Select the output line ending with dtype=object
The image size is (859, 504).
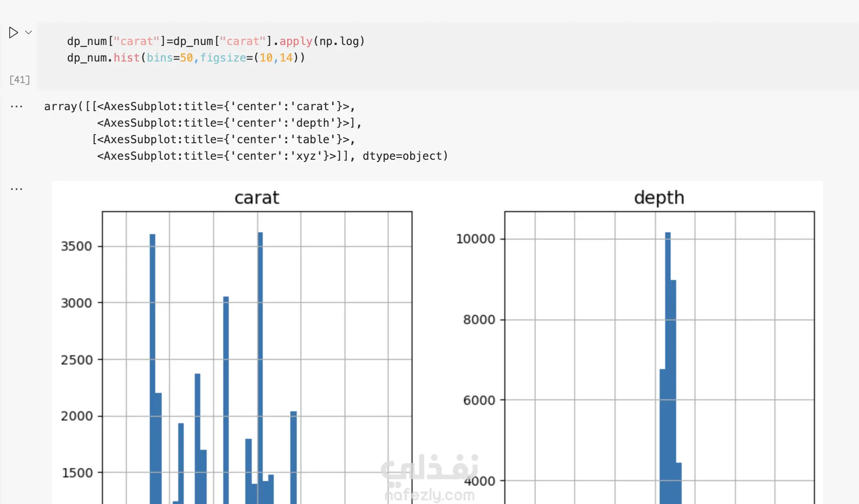click(272, 156)
